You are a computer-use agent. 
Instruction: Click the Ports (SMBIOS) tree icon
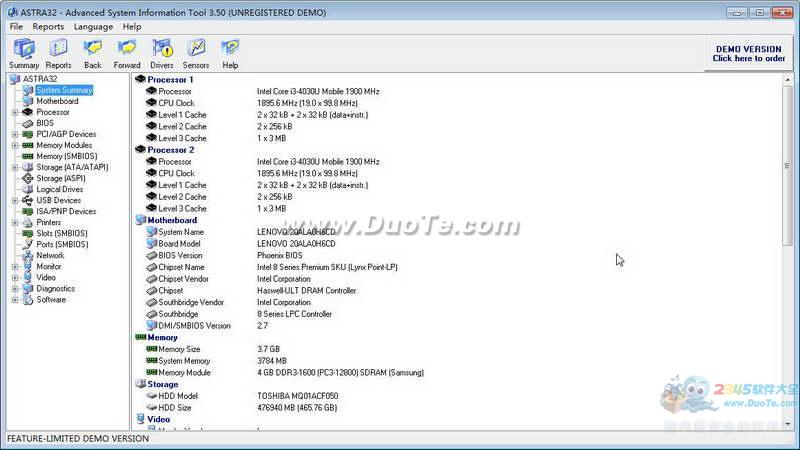coord(28,244)
